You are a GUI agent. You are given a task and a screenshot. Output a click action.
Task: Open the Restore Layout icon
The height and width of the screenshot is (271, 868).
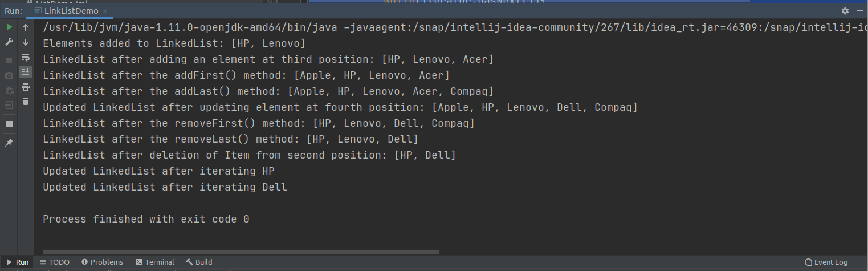pyautogui.click(x=9, y=124)
